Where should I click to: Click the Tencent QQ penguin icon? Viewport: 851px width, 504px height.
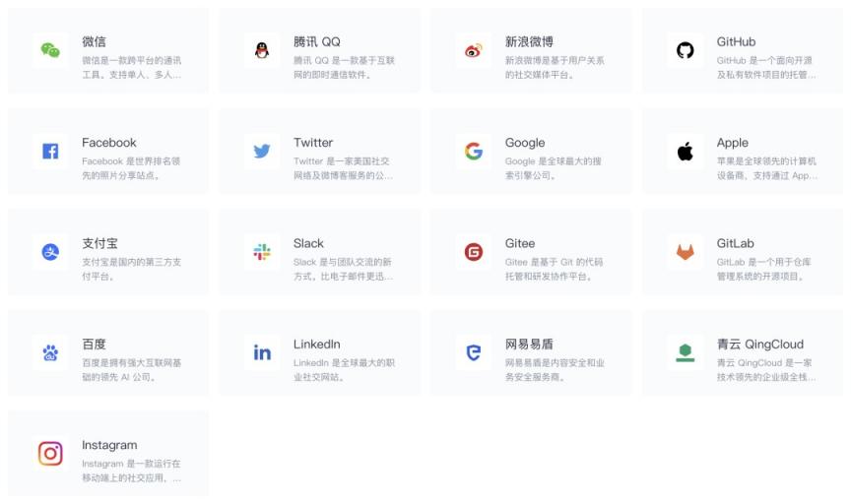pyautogui.click(x=262, y=50)
